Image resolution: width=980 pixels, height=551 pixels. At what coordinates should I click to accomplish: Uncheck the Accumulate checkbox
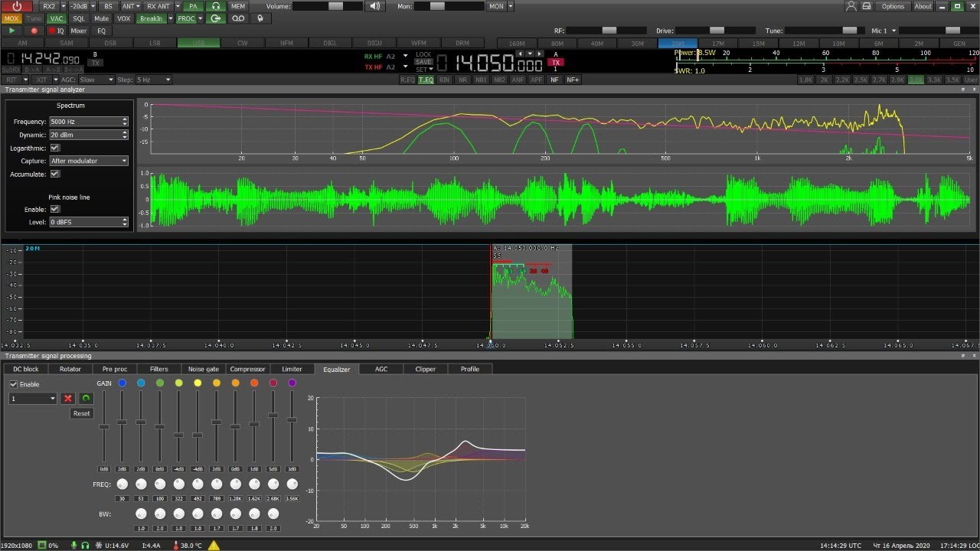54,174
